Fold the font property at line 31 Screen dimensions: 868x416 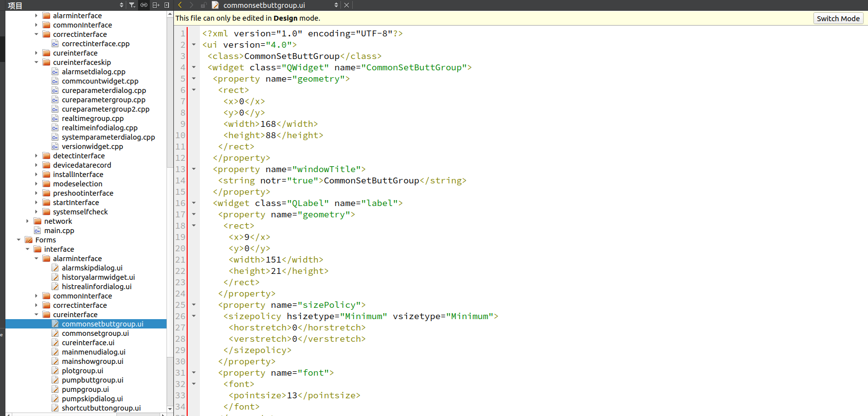pyautogui.click(x=194, y=373)
